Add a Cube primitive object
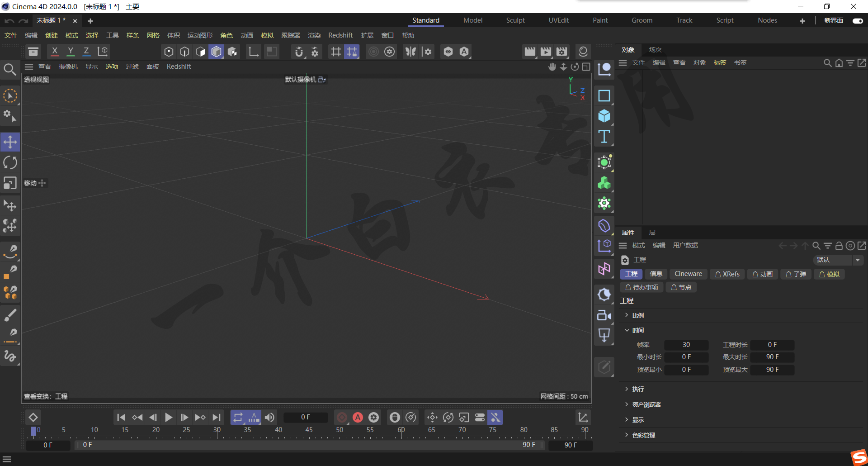 [604, 116]
